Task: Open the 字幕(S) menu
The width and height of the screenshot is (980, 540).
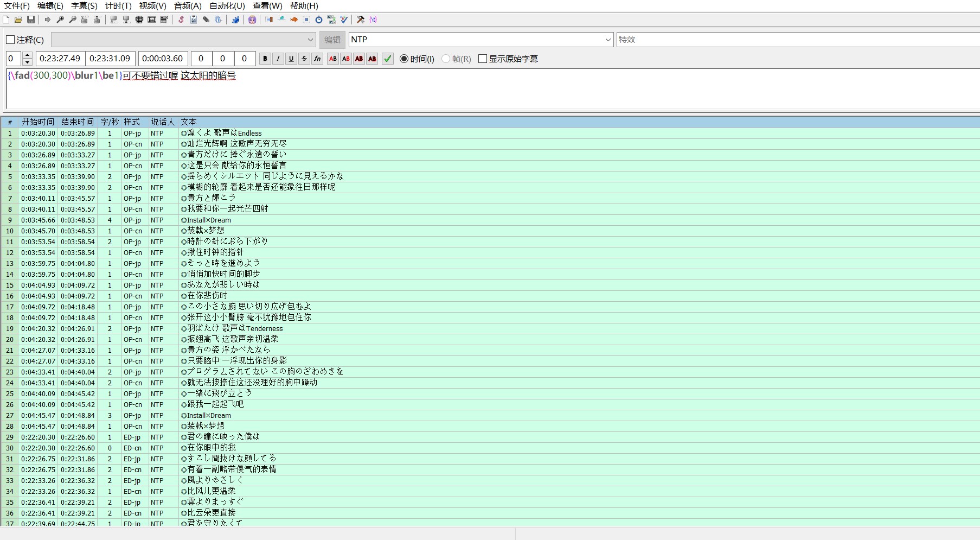Action: pos(85,6)
